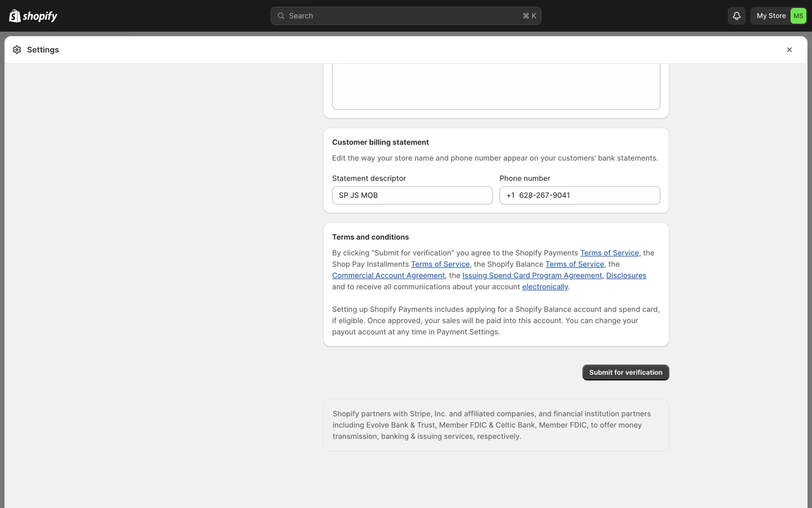Screen dimensions: 812x508
Task: Click the Settings header title
Action: (43, 50)
